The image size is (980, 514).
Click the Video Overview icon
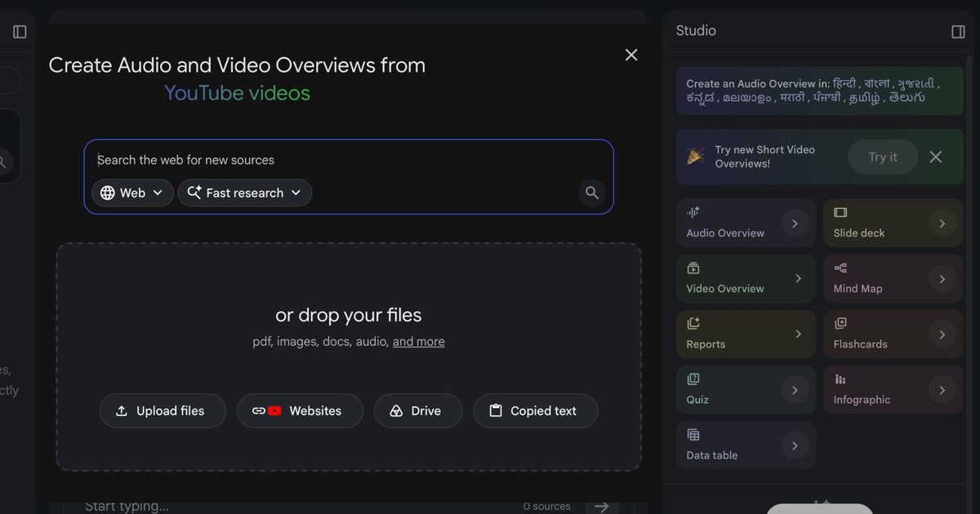click(x=693, y=268)
